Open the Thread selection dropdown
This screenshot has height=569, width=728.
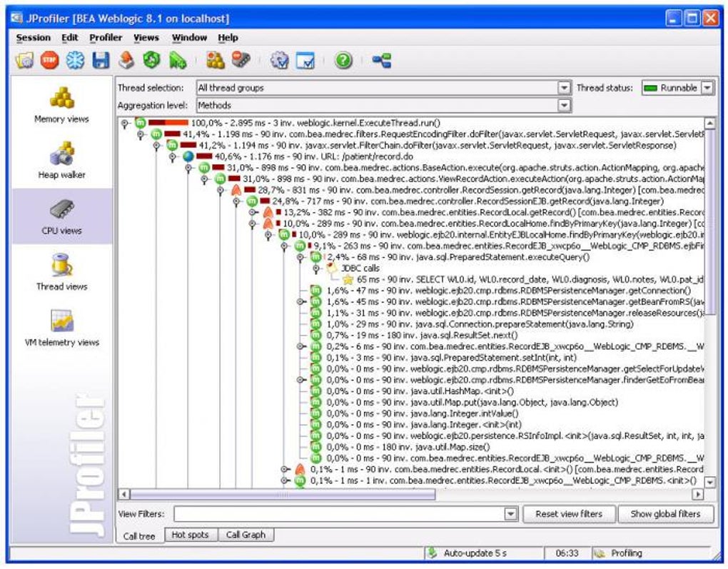(x=564, y=88)
